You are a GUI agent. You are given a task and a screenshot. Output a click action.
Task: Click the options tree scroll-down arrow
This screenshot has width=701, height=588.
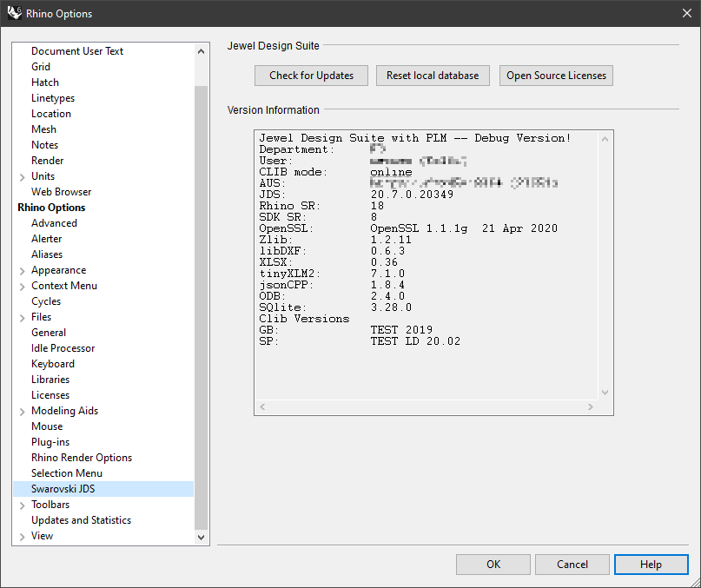point(202,537)
